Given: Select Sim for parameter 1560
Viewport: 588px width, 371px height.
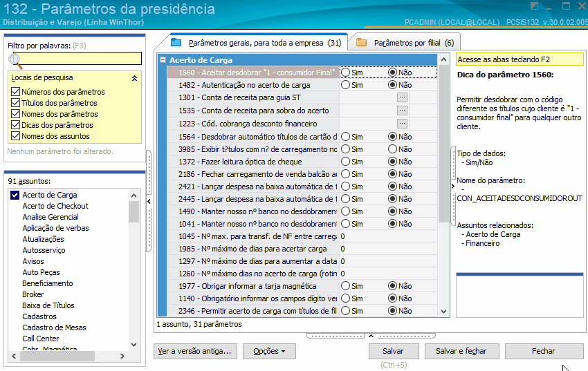Looking at the screenshot, I should (x=345, y=73).
